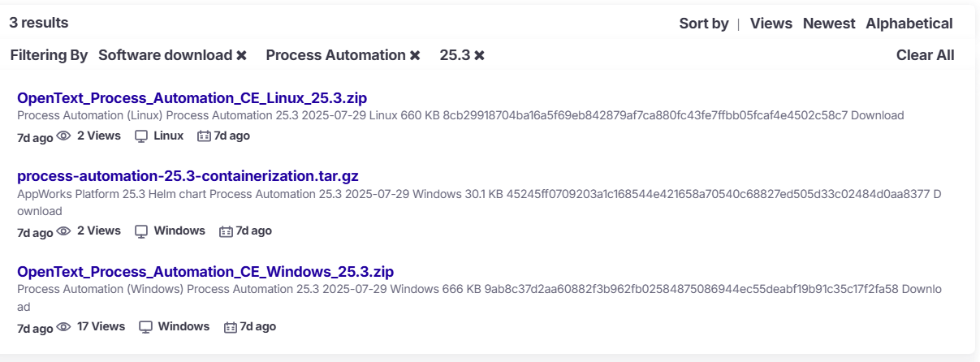Click the Linux zip description text
The image size is (980, 362).
coord(460,116)
